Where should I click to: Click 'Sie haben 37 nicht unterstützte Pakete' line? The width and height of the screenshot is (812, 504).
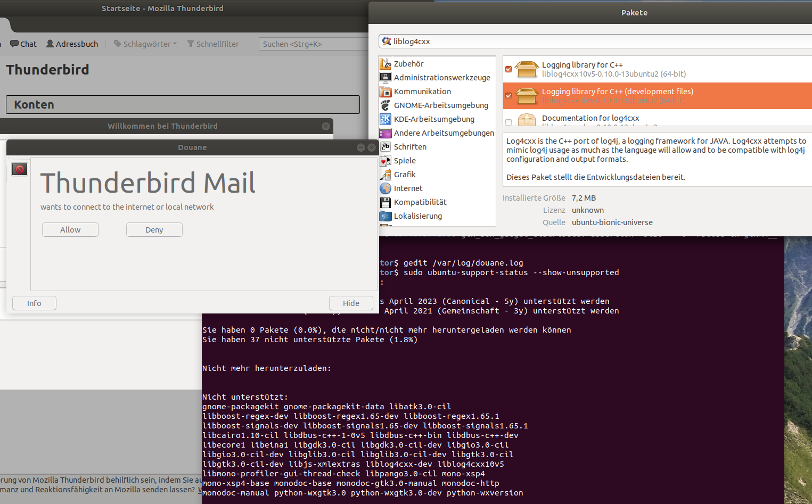point(310,340)
